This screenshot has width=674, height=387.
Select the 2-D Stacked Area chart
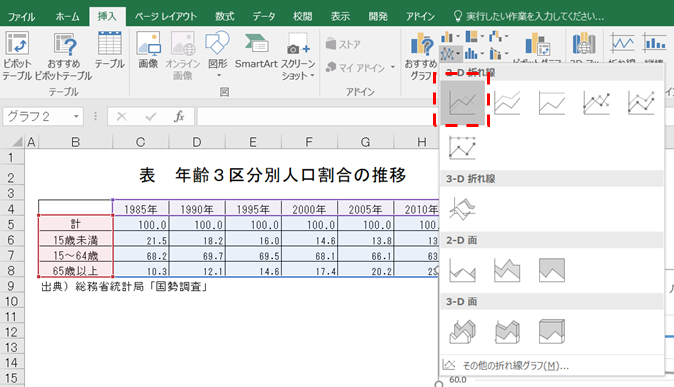point(507,270)
